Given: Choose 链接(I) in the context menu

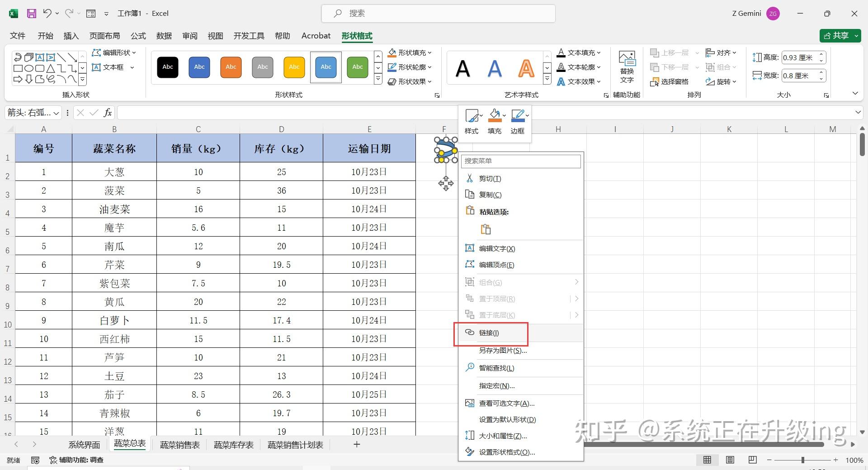Looking at the screenshot, I should [x=491, y=332].
